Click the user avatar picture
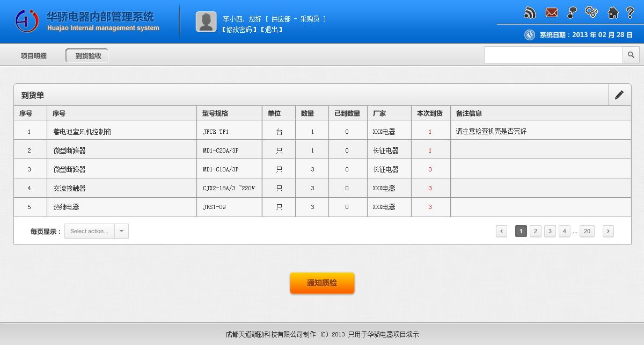644x345 pixels. point(206,21)
